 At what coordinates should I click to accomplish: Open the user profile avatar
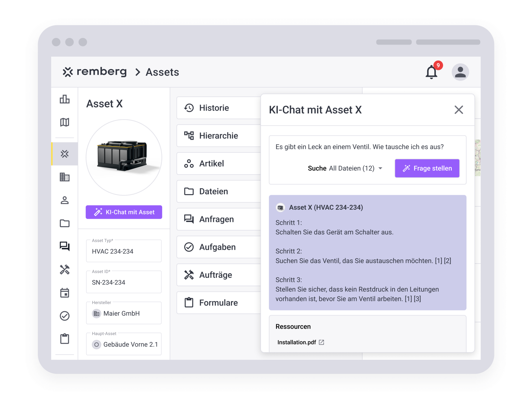tap(460, 72)
